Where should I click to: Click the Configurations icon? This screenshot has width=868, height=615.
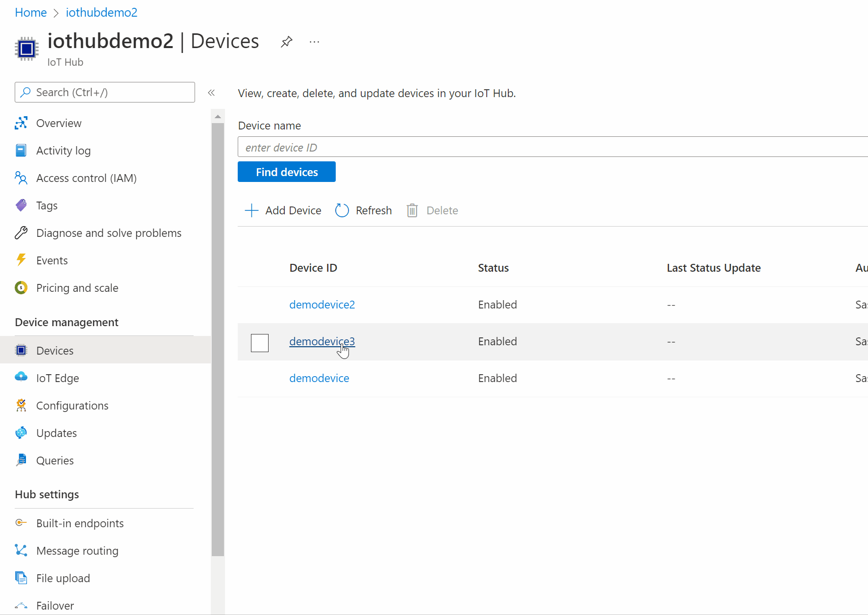coord(21,405)
